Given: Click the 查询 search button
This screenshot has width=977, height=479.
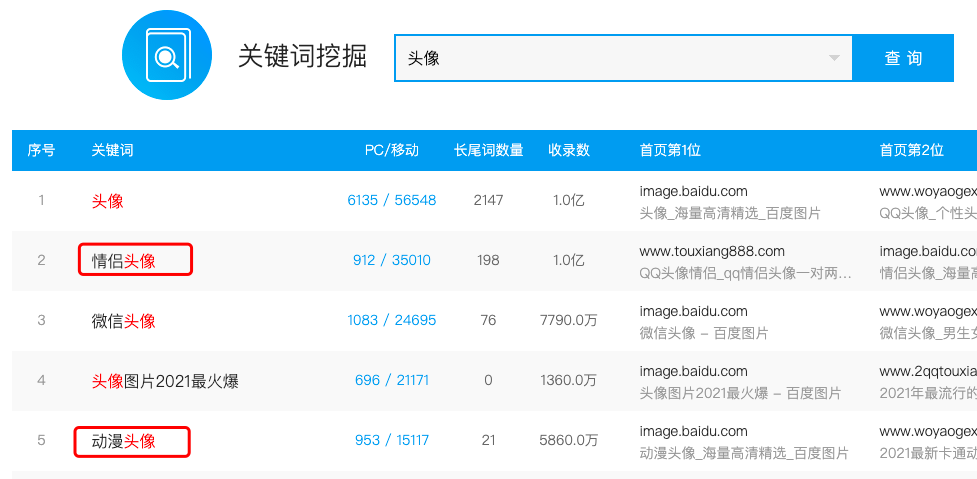Looking at the screenshot, I should click(x=903, y=58).
